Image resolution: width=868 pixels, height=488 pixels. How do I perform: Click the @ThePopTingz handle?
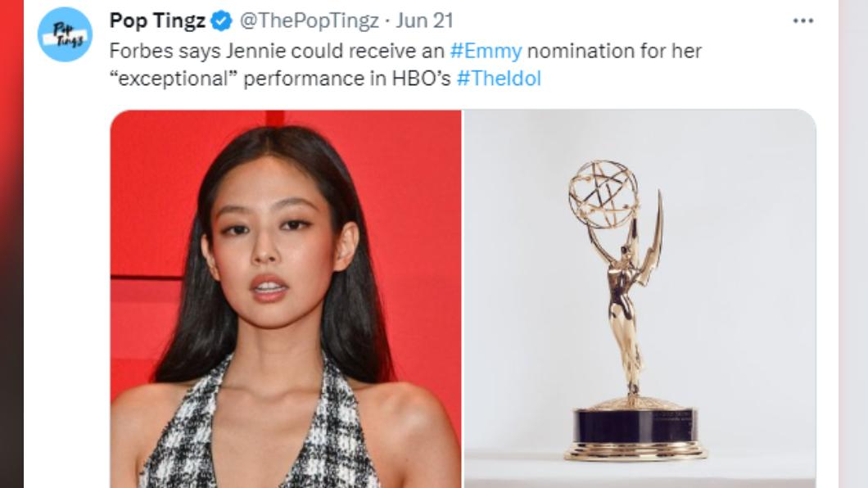tap(308, 20)
